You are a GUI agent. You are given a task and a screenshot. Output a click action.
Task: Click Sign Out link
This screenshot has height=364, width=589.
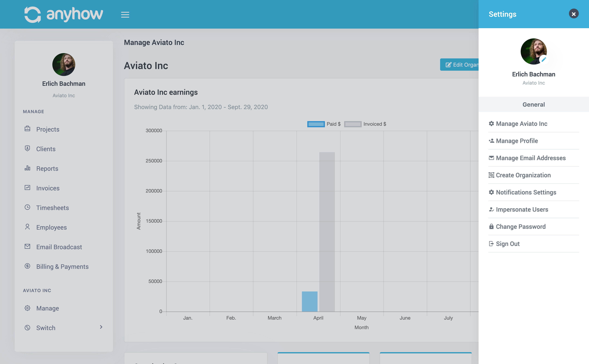coord(508,243)
